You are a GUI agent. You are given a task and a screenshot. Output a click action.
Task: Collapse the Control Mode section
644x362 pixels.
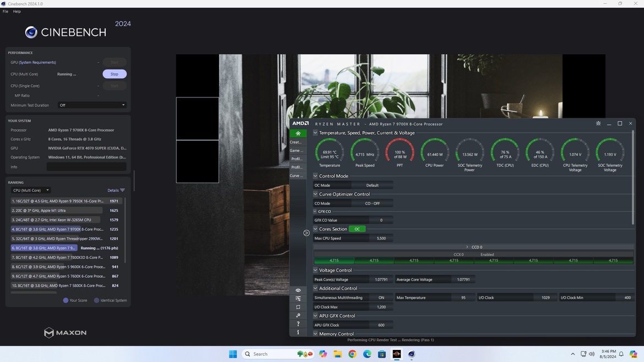[x=315, y=175]
